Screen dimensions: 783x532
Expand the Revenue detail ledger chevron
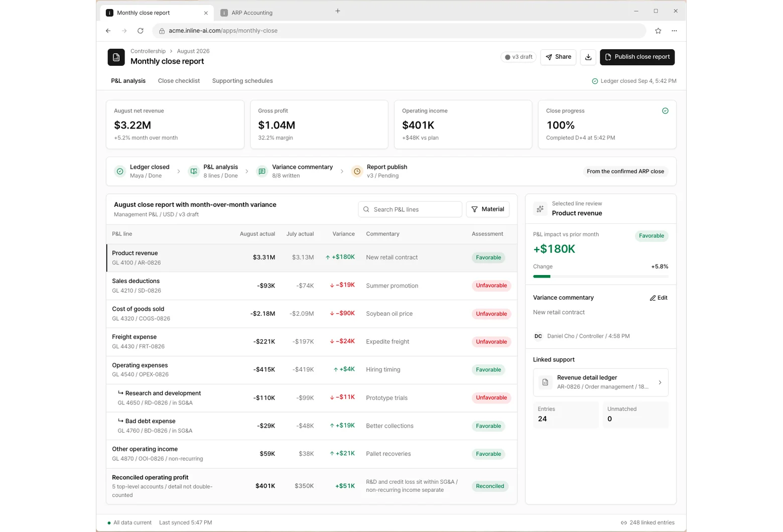point(660,382)
